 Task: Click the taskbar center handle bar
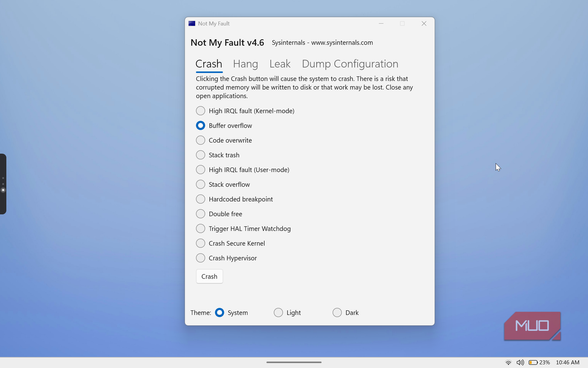tap(294, 362)
